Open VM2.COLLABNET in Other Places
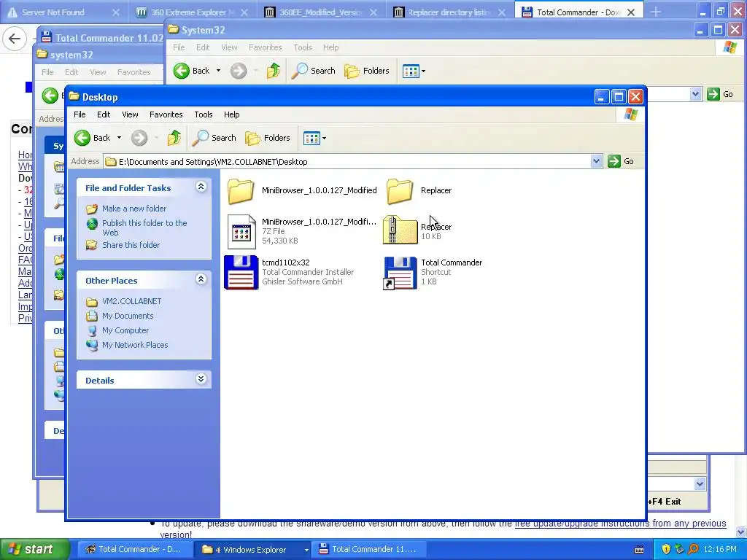 [x=131, y=301]
